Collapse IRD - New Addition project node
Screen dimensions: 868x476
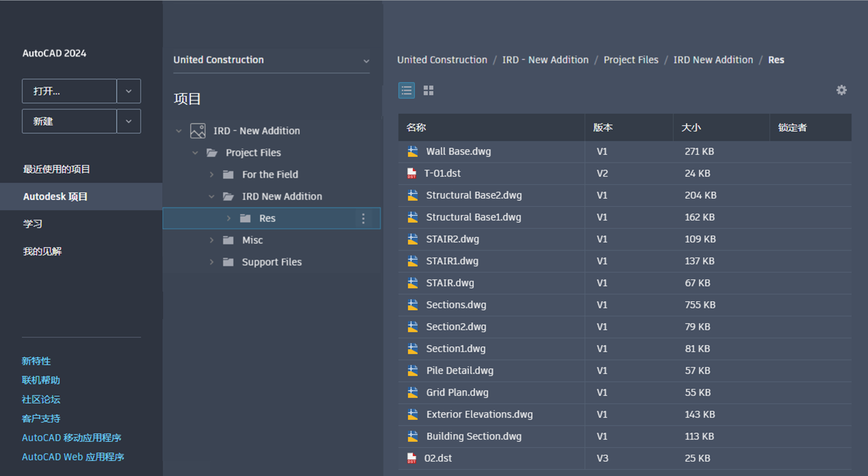pyautogui.click(x=179, y=130)
